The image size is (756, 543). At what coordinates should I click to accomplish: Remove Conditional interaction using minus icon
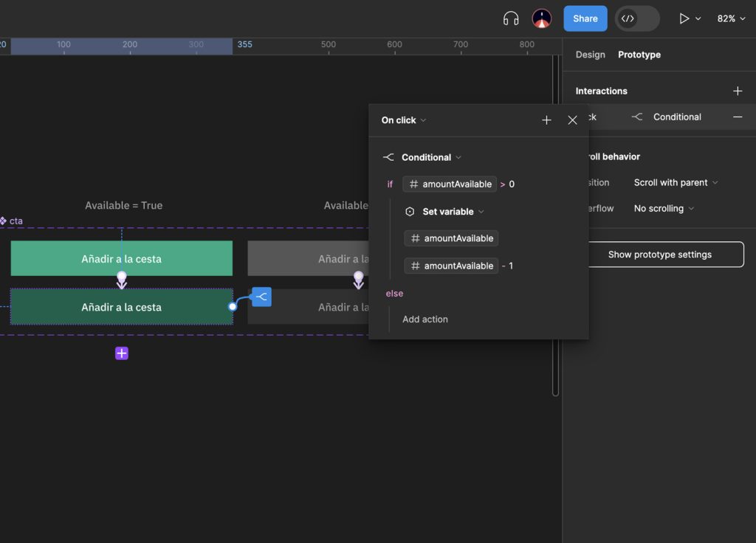pyautogui.click(x=738, y=117)
